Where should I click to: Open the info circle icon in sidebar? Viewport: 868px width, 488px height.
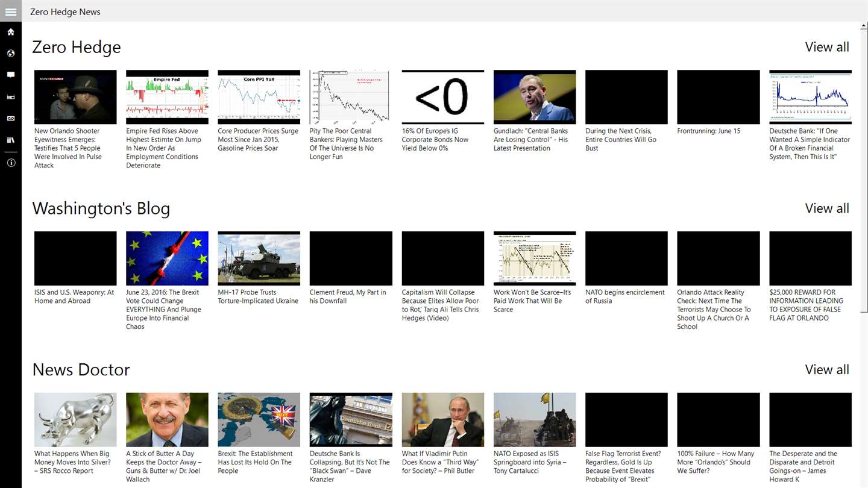click(11, 163)
